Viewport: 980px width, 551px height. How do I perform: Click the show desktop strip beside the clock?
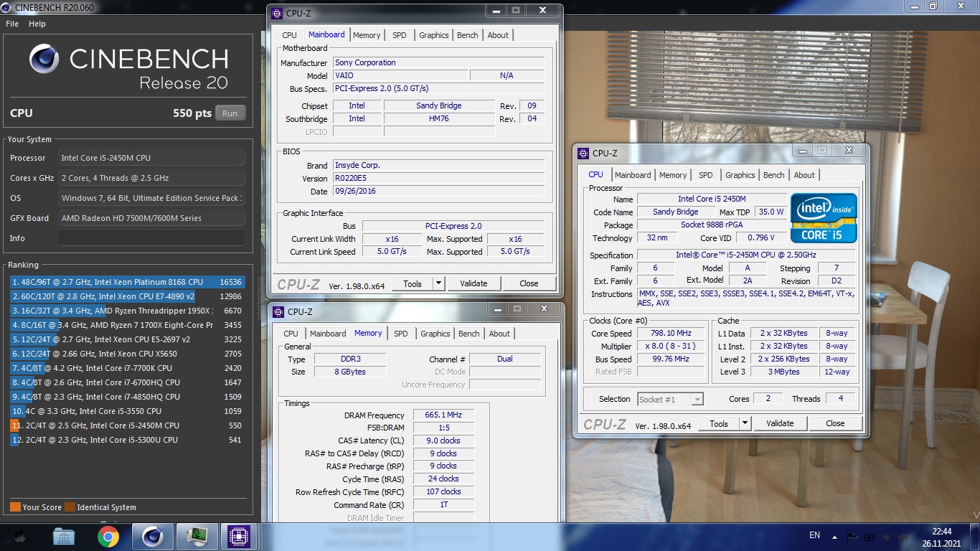click(x=975, y=537)
